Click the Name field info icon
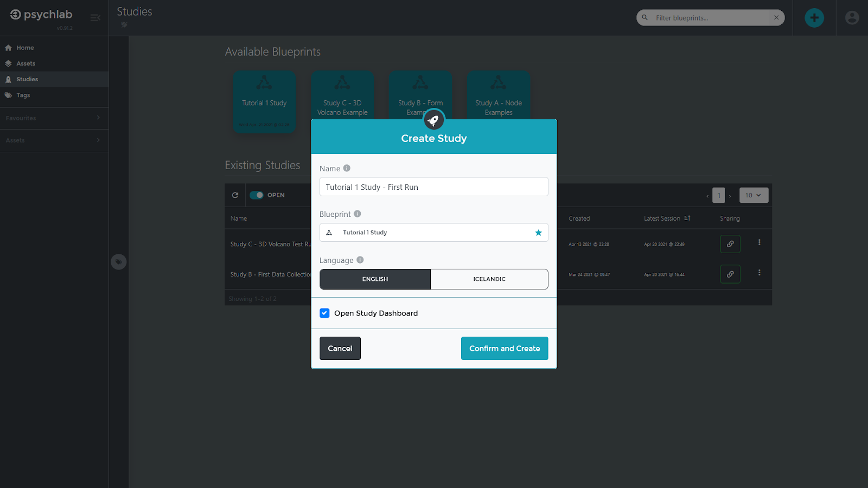Image resolution: width=868 pixels, height=488 pixels. pos(347,168)
